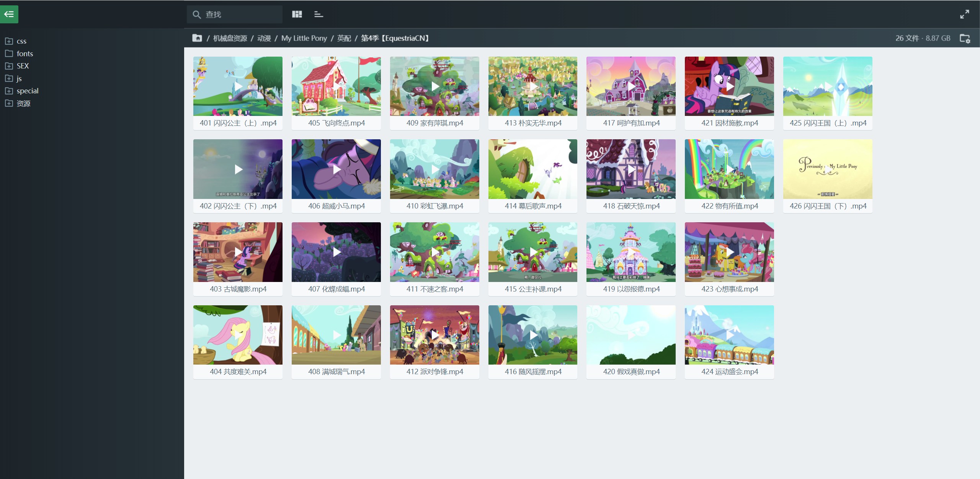Open thumbnail of 422 物有所值.mp4
Image resolution: width=980 pixels, height=479 pixels.
pyautogui.click(x=729, y=169)
